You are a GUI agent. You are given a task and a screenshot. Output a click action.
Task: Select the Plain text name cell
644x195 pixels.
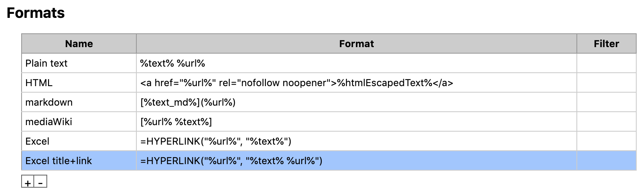[x=46, y=63]
